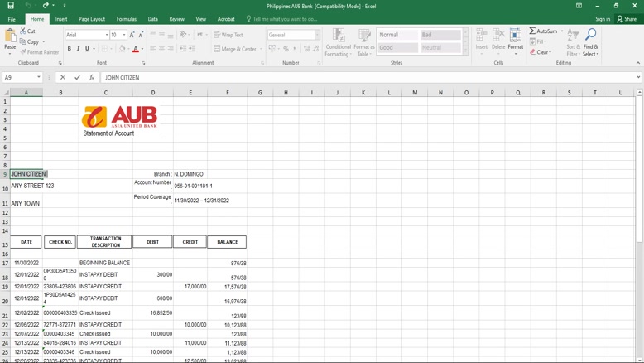
Task: Open the Formulas tab
Action: point(126,19)
